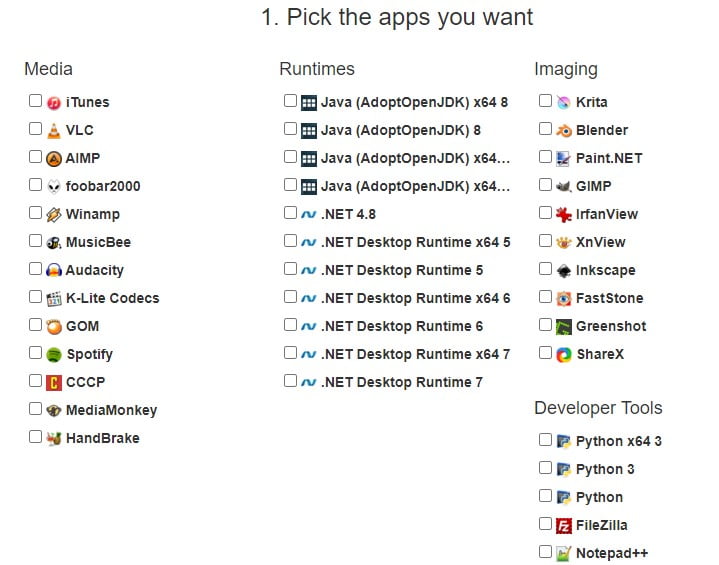Click .NET Desktop Runtime x64 5 label
Image resolution: width=719 pixels, height=565 pixels.
click(415, 242)
